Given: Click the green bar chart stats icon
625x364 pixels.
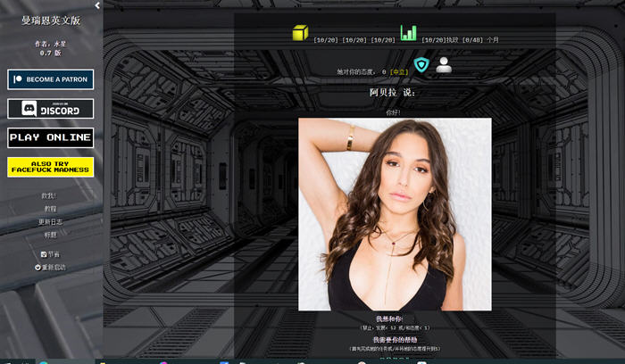Looking at the screenshot, I should 408,33.
